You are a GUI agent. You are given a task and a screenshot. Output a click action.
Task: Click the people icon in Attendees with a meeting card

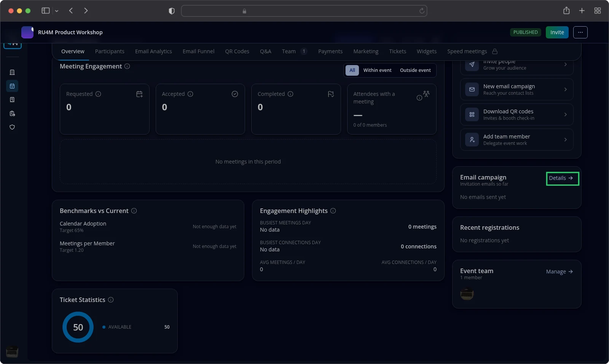[x=426, y=94]
